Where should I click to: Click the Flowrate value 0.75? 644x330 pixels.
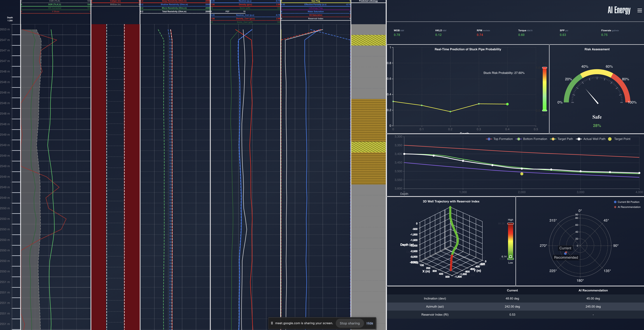[x=604, y=35]
